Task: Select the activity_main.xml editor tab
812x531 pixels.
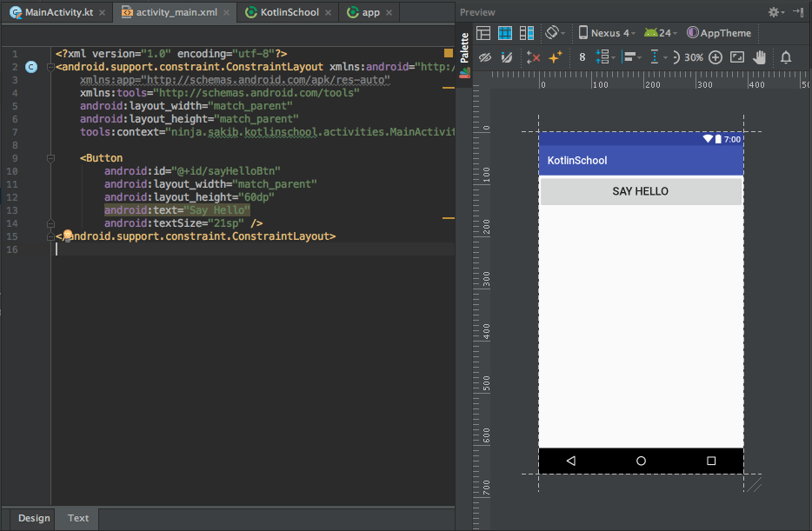Action: pyautogui.click(x=176, y=12)
